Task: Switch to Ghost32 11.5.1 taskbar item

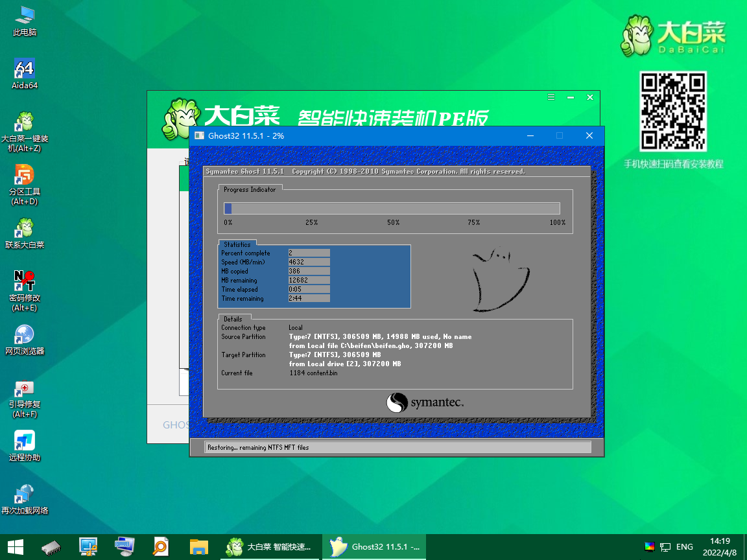Action: tap(374, 547)
